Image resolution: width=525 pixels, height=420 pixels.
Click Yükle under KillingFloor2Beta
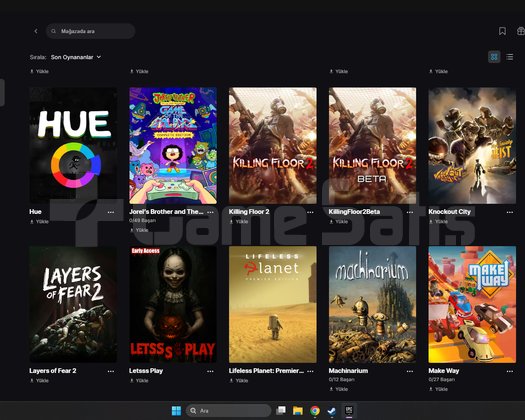(x=339, y=222)
